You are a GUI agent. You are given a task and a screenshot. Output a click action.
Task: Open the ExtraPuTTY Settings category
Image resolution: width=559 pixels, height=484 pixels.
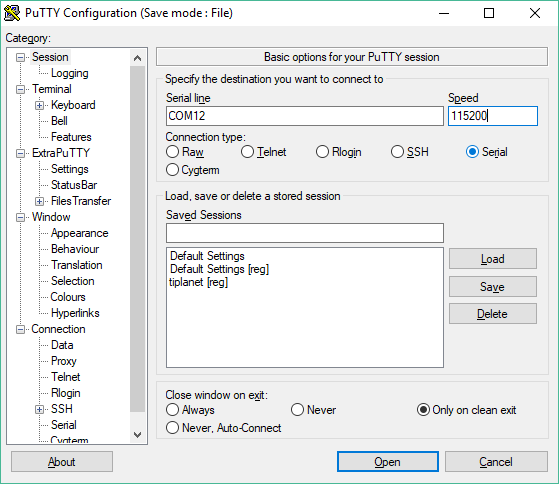pyautogui.click(x=70, y=169)
